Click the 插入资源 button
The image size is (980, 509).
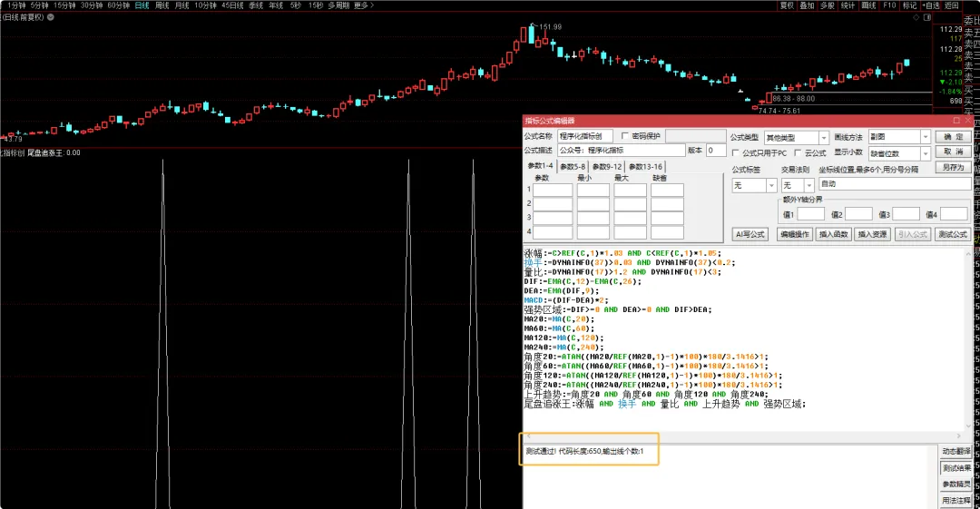[x=873, y=234]
